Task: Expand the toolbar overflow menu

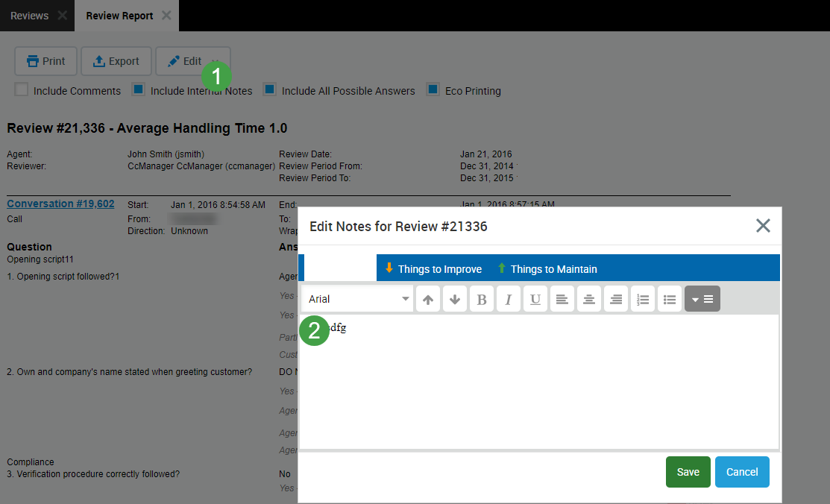Action: (x=702, y=299)
